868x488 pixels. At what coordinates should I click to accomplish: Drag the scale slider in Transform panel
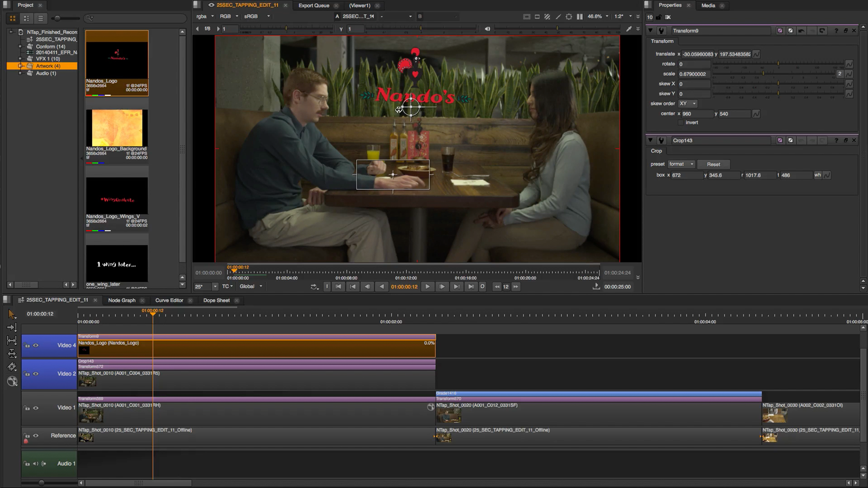click(763, 73)
